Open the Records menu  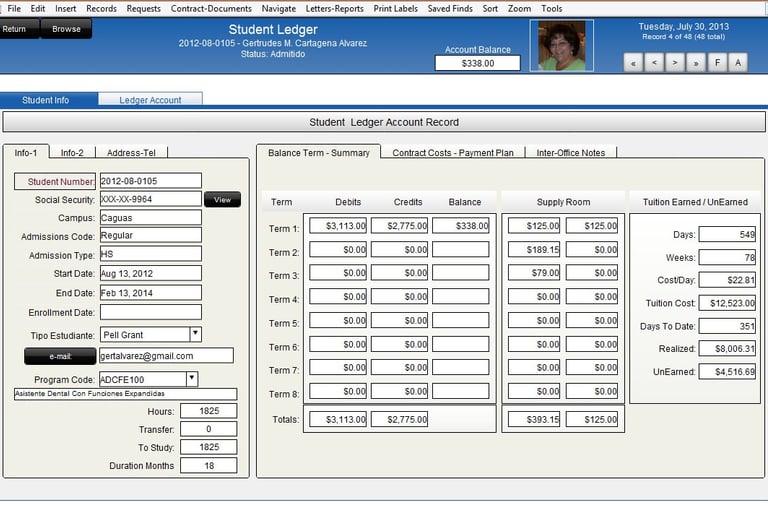101,8
